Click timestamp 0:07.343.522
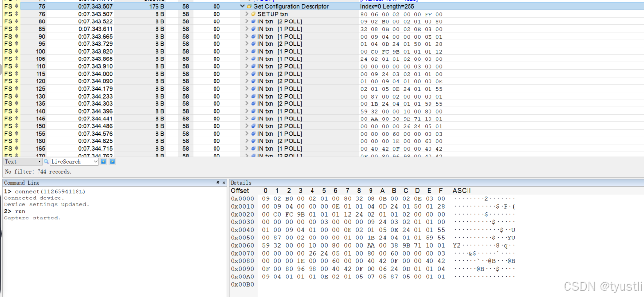Screen dimensions: 644x297 [x=96, y=21]
